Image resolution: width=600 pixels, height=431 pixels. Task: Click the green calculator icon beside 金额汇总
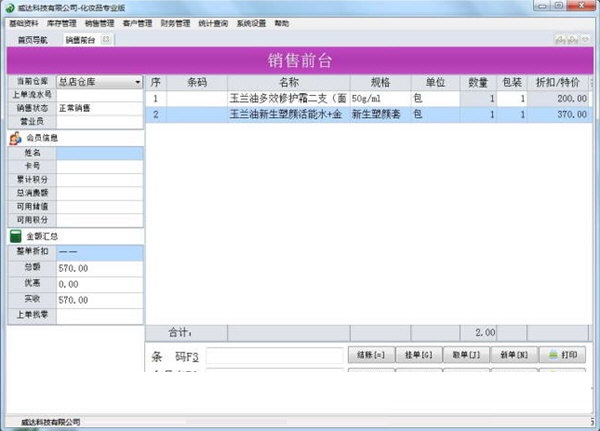tap(16, 236)
